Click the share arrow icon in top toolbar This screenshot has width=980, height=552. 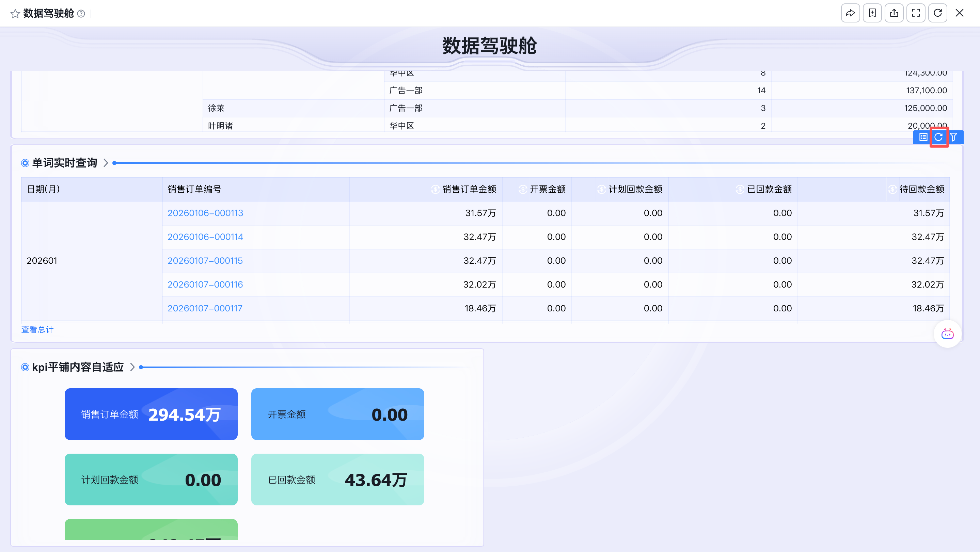click(x=850, y=13)
